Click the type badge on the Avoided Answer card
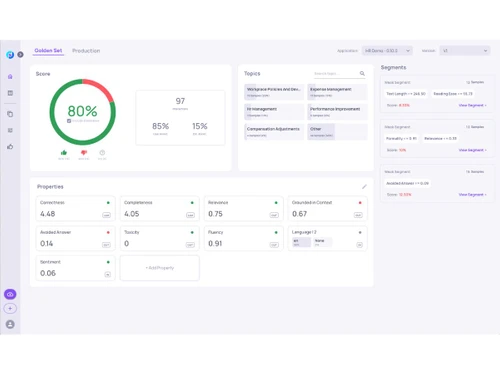500x375 pixels. click(x=106, y=245)
